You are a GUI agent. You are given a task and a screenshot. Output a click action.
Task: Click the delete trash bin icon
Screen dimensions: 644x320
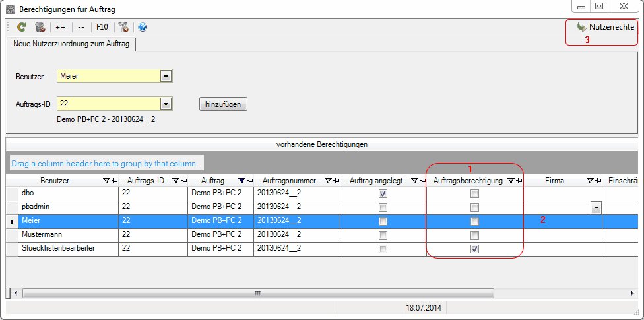(x=40, y=27)
